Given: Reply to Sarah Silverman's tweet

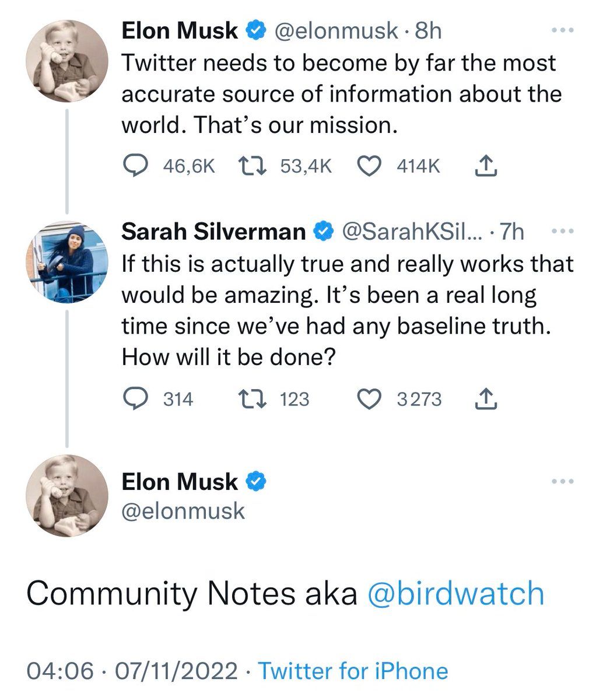Looking at the screenshot, I should pos(136,399).
